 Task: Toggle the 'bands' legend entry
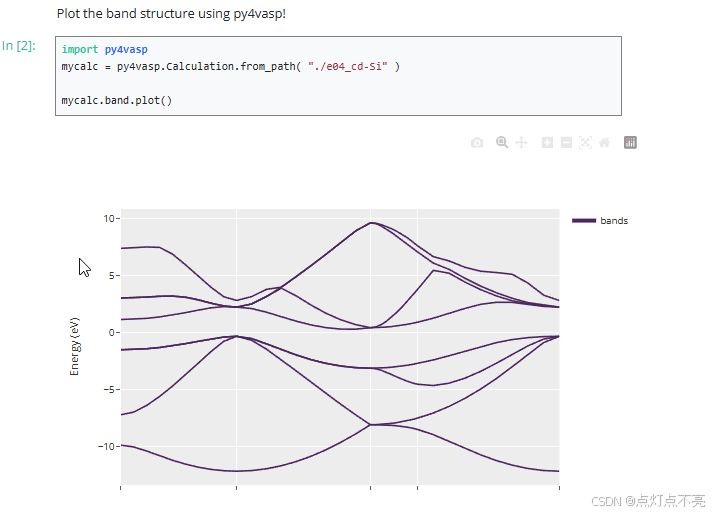(614, 220)
